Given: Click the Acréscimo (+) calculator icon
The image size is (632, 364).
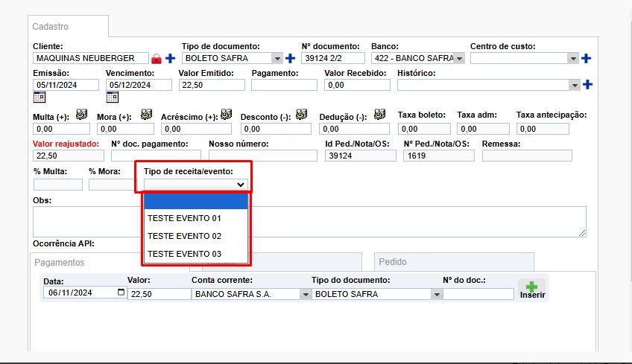Looking at the screenshot, I should pyautogui.click(x=226, y=115).
